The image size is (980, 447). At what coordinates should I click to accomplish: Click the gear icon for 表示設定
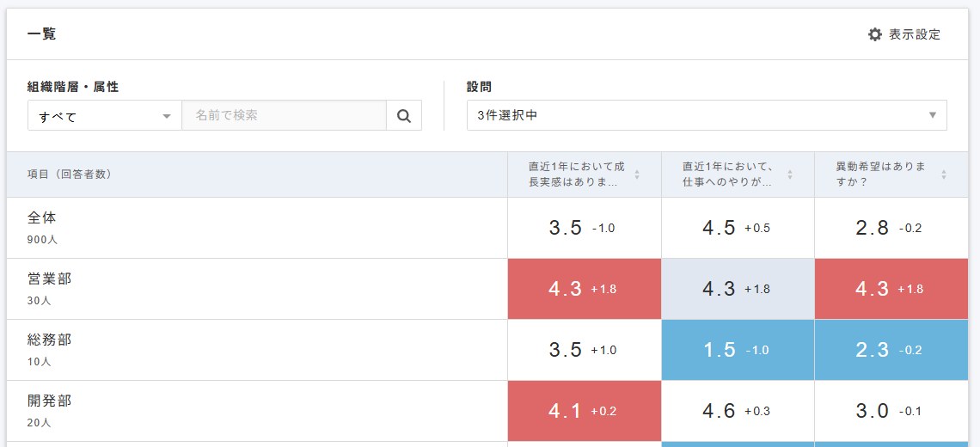pyautogui.click(x=875, y=34)
